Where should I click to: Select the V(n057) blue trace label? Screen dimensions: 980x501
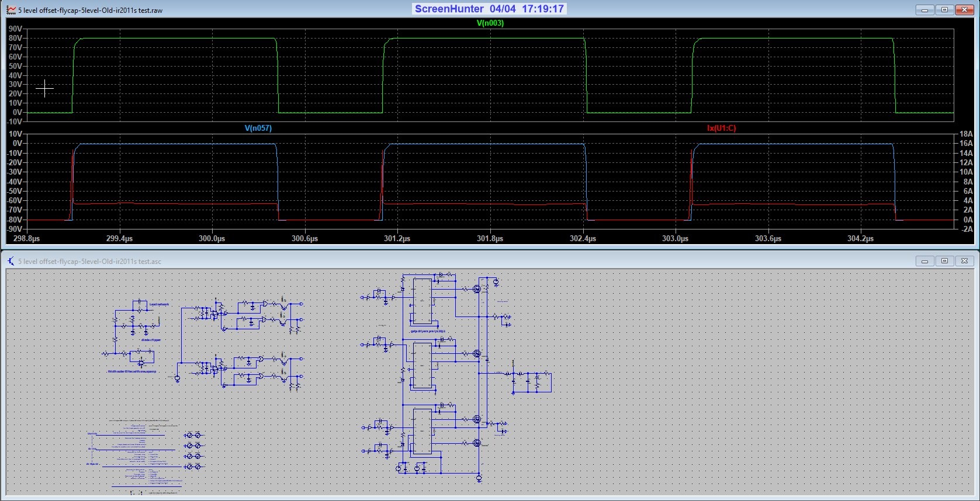click(x=258, y=128)
